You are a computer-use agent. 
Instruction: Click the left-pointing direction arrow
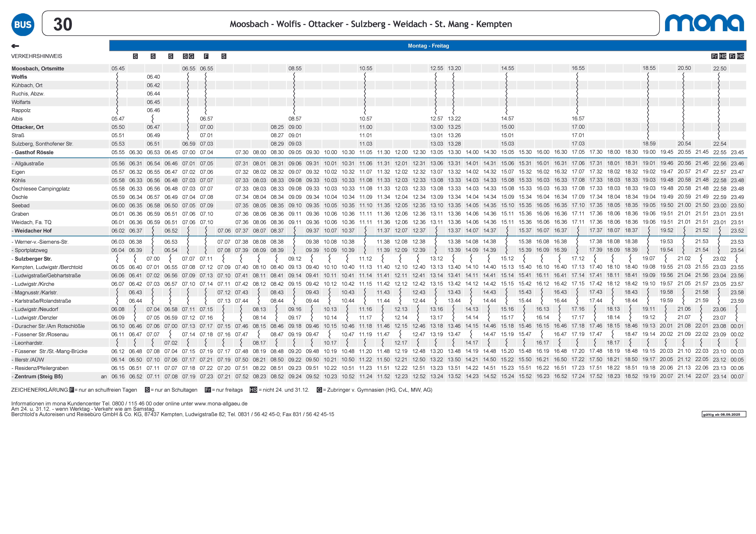[15, 46]
